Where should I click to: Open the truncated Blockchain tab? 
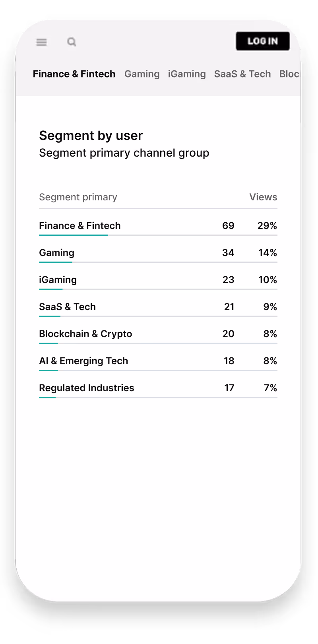tap(289, 74)
